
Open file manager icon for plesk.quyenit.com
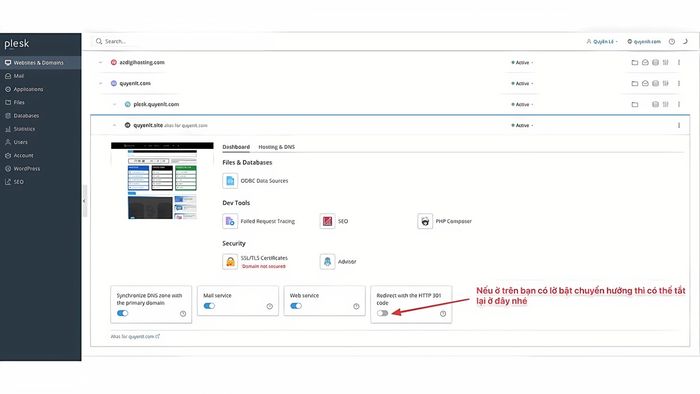pyautogui.click(x=634, y=104)
